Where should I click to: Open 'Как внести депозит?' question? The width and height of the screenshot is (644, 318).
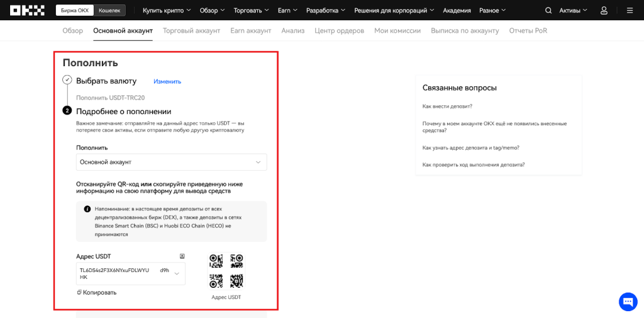pyautogui.click(x=447, y=106)
